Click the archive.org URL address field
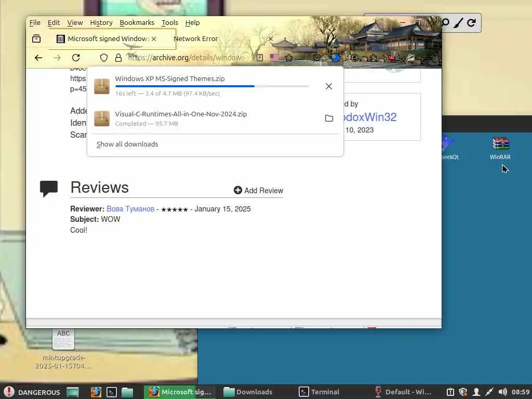This screenshot has height=399, width=532. [x=186, y=58]
